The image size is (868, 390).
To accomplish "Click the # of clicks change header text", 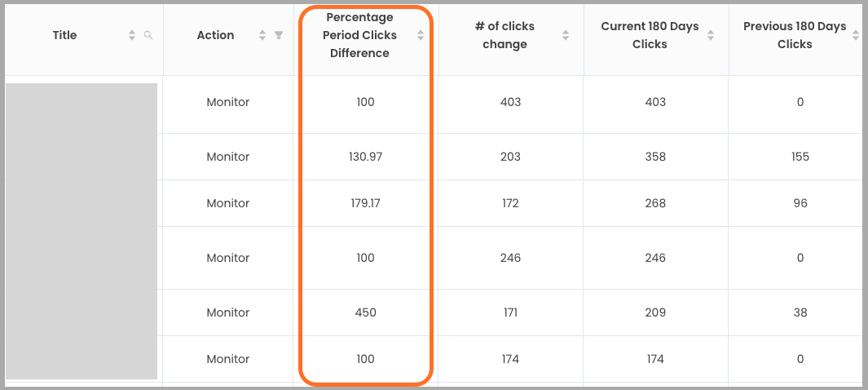I will (504, 35).
